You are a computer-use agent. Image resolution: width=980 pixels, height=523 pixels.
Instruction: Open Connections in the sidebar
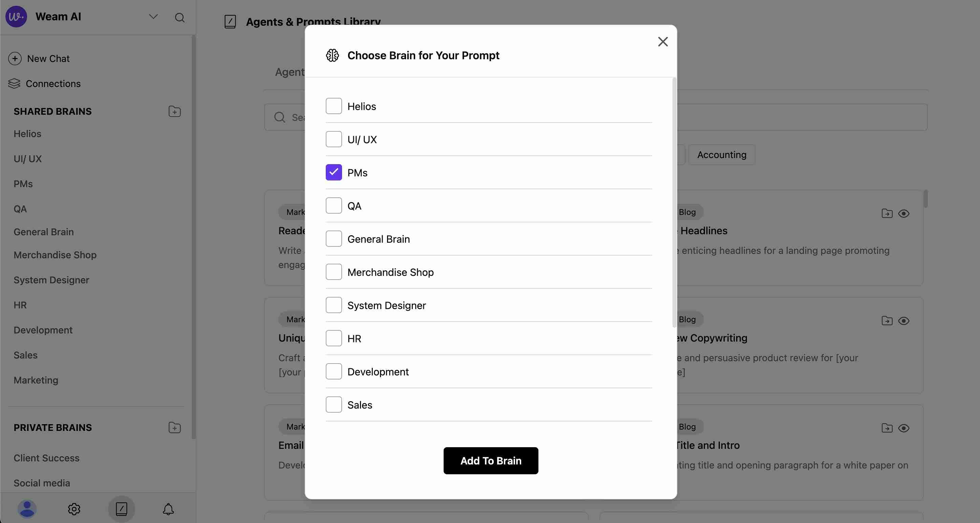click(x=53, y=84)
